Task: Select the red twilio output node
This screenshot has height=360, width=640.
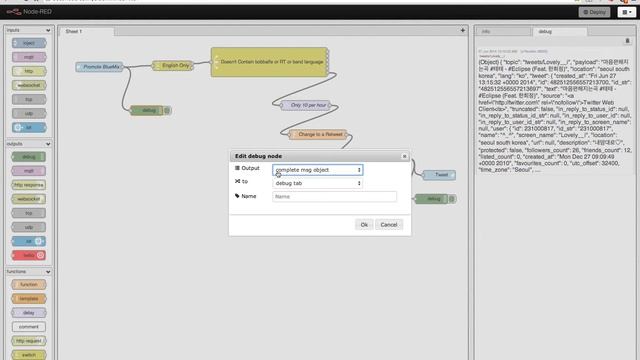Action: [x=29, y=255]
